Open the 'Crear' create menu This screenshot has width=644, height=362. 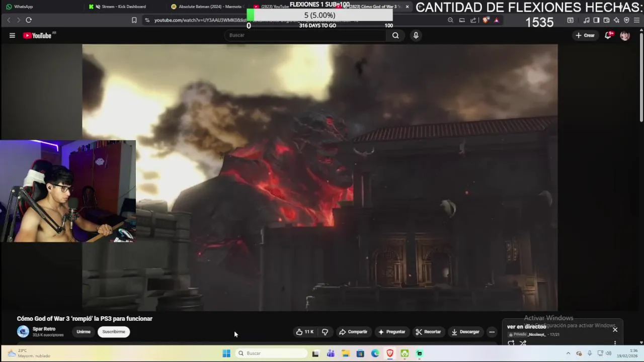click(585, 35)
